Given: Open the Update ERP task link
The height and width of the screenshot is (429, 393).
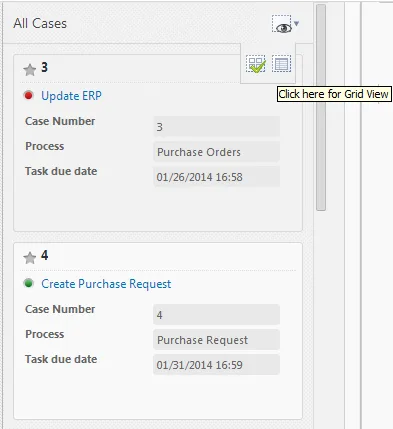Looking at the screenshot, I should 71,96.
